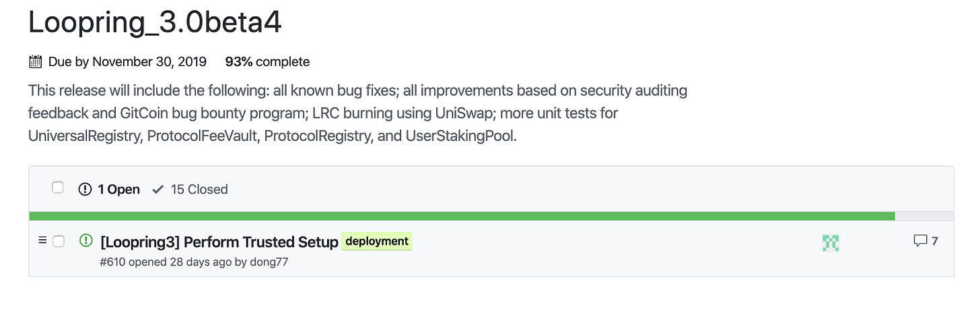Select the Loopring_3.0beta4 milestone title

click(x=155, y=24)
